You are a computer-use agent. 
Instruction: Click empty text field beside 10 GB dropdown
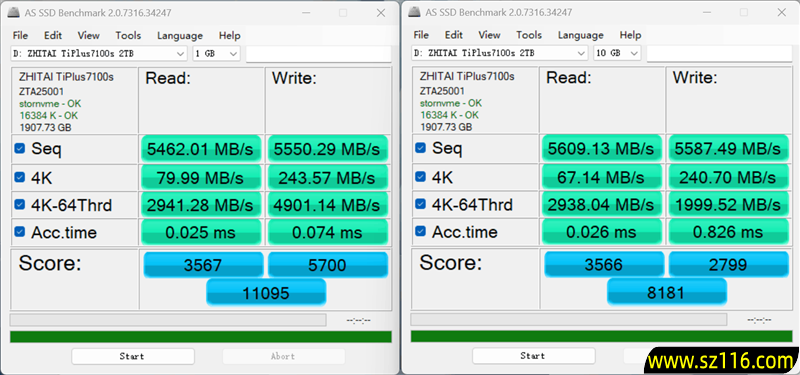click(719, 53)
